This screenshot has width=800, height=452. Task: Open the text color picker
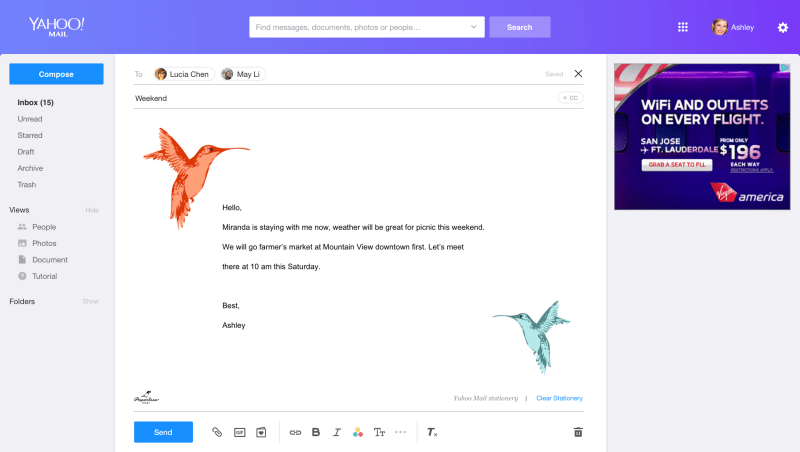(358, 432)
